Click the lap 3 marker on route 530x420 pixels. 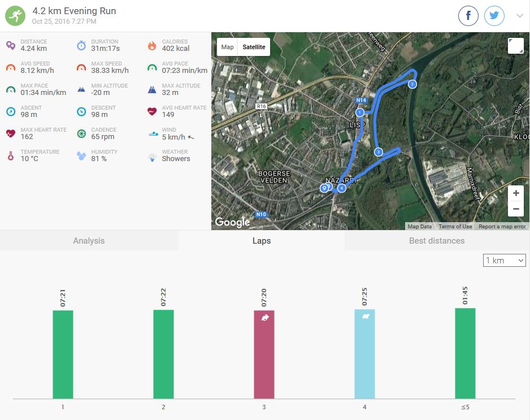coord(378,151)
